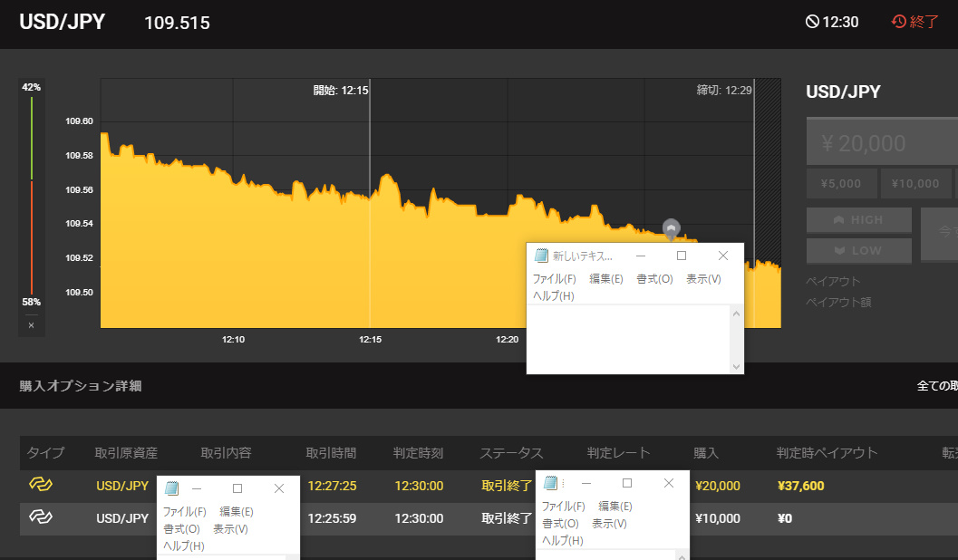Click the gray trade marker on chart

(x=671, y=228)
